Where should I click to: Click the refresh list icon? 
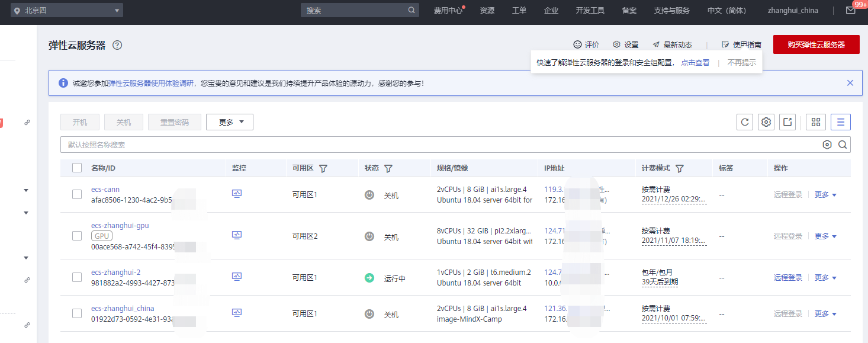pos(745,122)
